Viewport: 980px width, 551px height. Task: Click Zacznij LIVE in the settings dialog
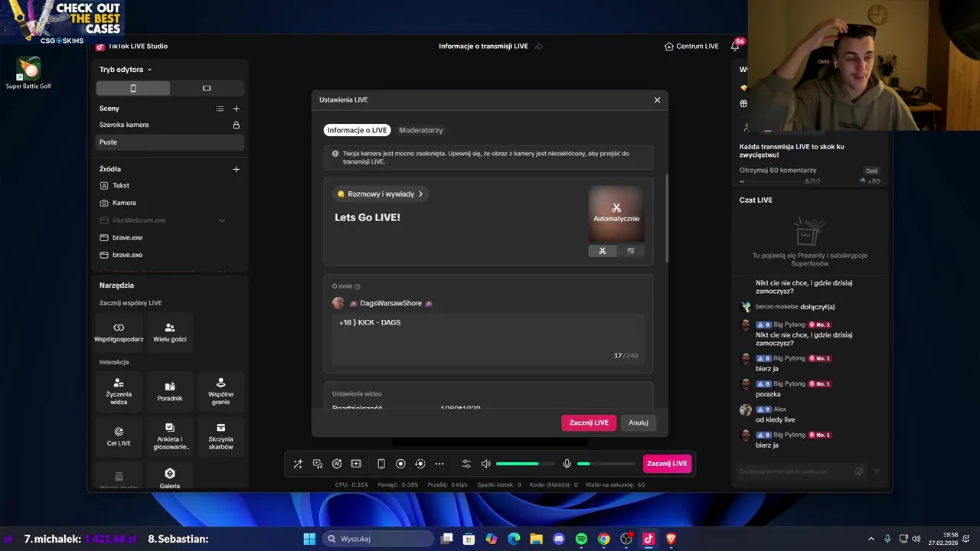coord(589,422)
